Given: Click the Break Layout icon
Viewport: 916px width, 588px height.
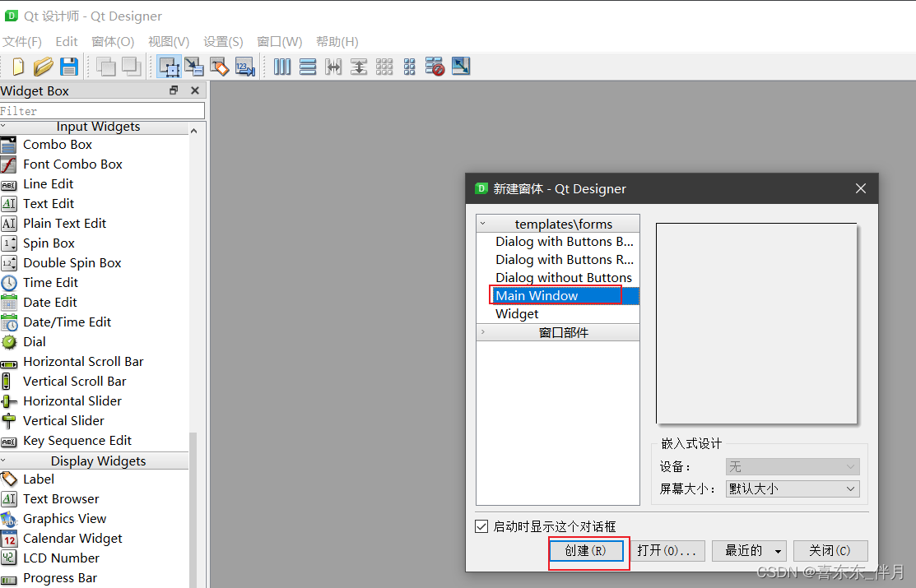Looking at the screenshot, I should pos(435,67).
